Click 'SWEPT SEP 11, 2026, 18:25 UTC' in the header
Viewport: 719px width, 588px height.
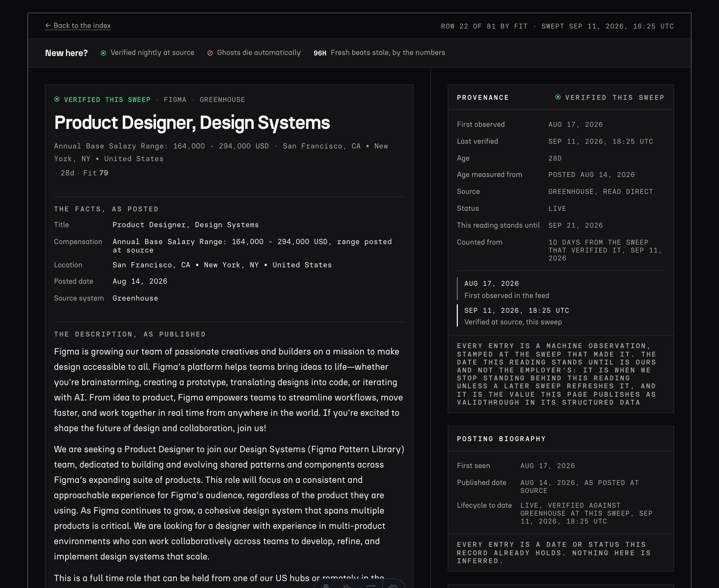coord(607,26)
